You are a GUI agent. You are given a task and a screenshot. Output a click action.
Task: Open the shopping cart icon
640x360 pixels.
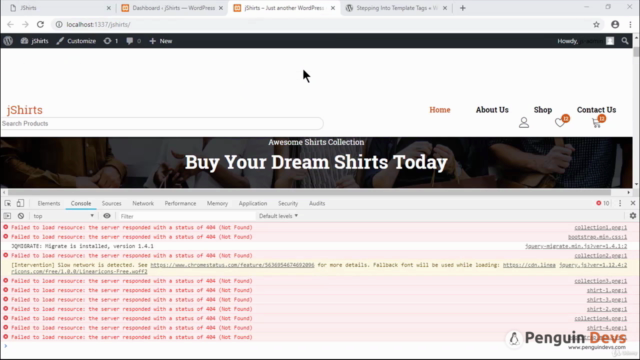click(597, 122)
